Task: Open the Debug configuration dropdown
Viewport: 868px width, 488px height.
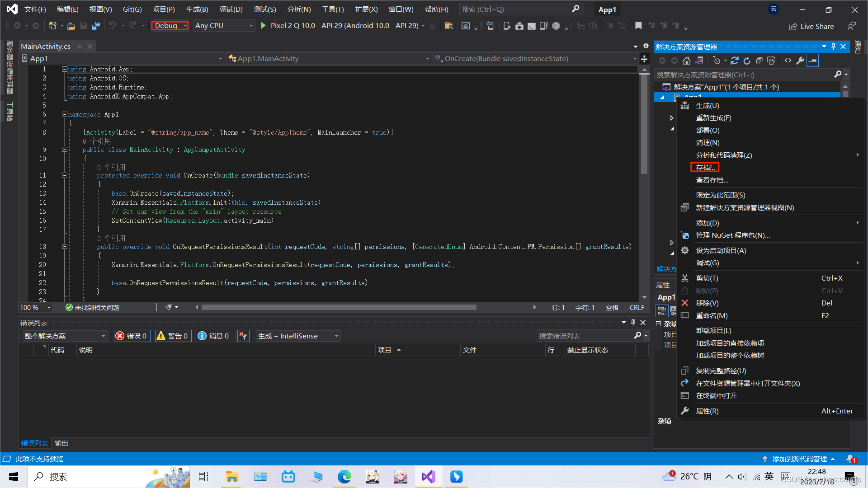Action: pyautogui.click(x=170, y=26)
